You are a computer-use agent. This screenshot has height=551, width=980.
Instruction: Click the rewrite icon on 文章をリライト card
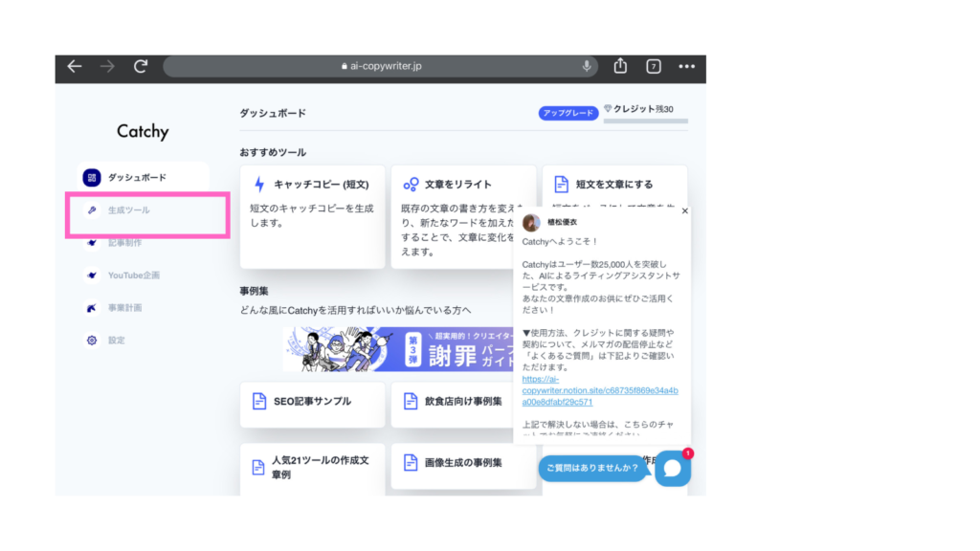(x=411, y=185)
